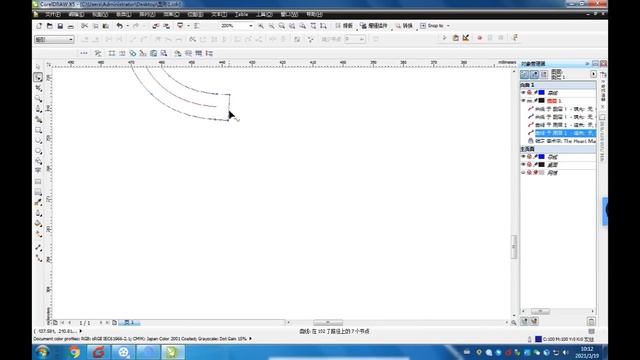Expand the document color profile status arrow
640x360 pixels.
tap(250, 339)
